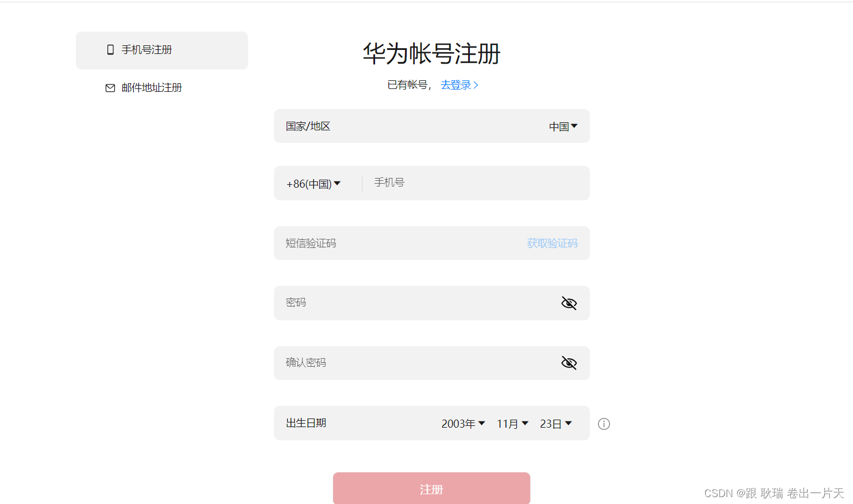The width and height of the screenshot is (853, 504).
Task: Click the 出生日期 label
Action: click(306, 423)
